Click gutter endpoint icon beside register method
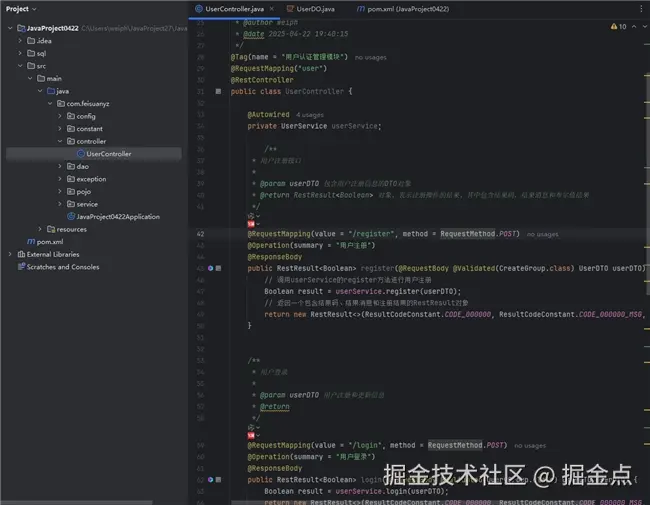650x505 pixels. pyautogui.click(x=211, y=268)
